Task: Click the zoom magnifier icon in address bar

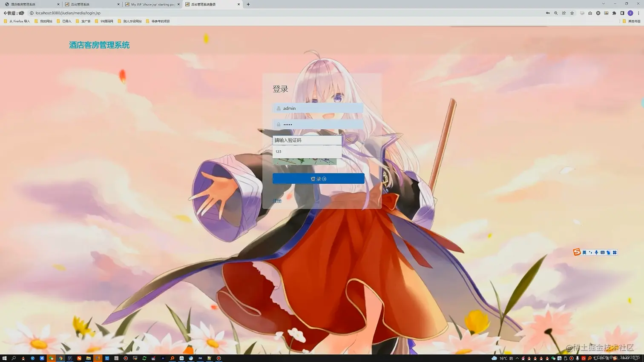Action: click(x=556, y=13)
